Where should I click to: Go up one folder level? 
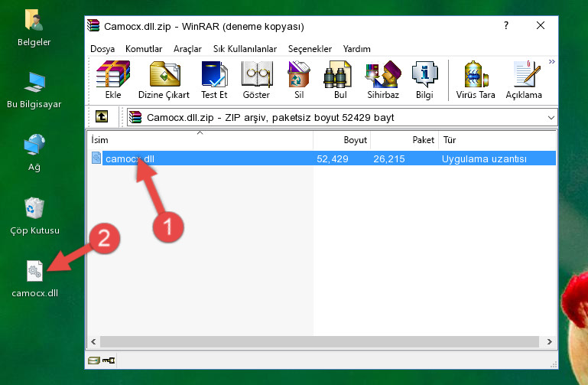102,116
